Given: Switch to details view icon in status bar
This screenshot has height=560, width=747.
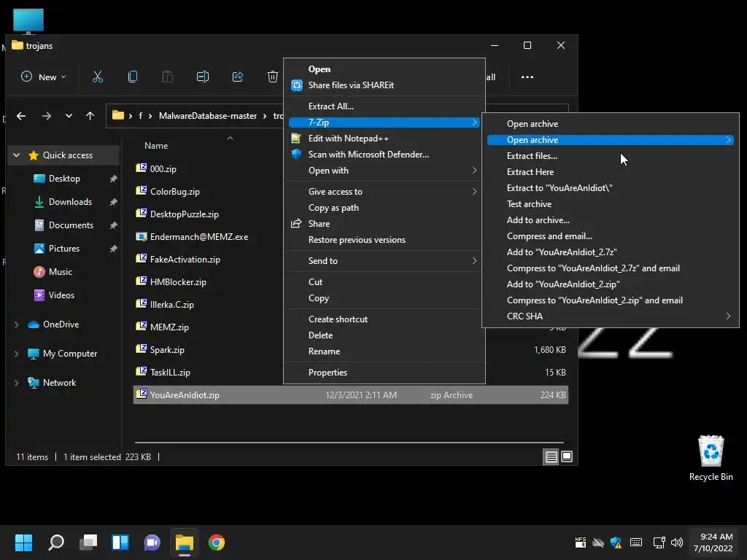Looking at the screenshot, I should (x=551, y=456).
